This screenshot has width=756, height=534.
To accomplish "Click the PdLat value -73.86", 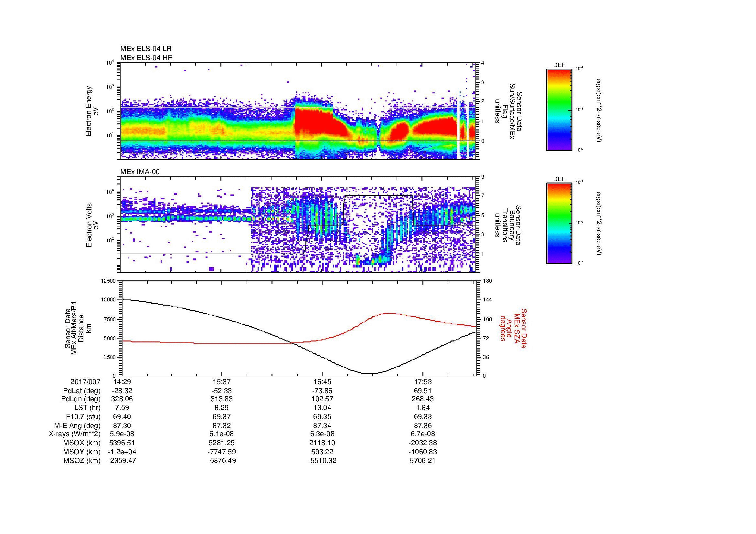I will (x=322, y=391).
